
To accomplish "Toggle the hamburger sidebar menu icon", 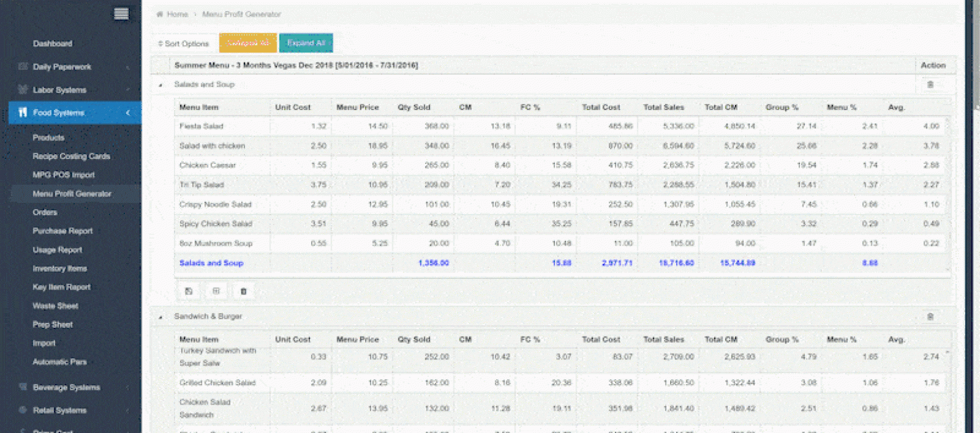I will pyautogui.click(x=121, y=14).
